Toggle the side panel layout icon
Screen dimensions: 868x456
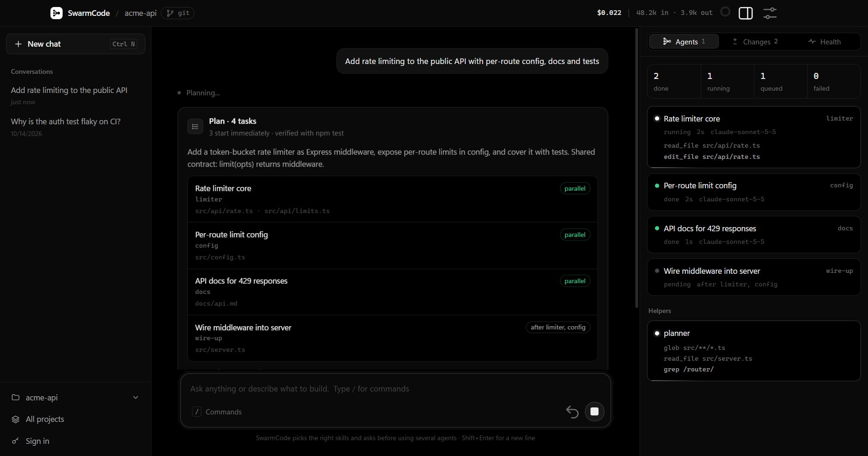pos(746,13)
